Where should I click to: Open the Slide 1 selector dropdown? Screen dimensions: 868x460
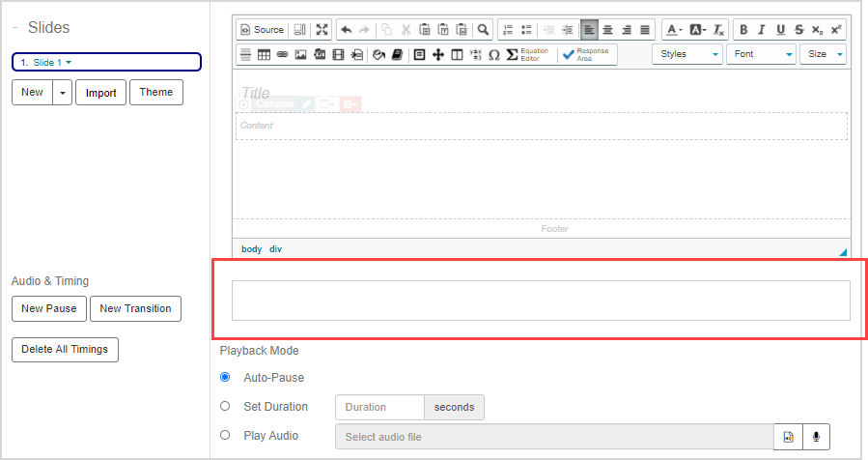pyautogui.click(x=106, y=63)
